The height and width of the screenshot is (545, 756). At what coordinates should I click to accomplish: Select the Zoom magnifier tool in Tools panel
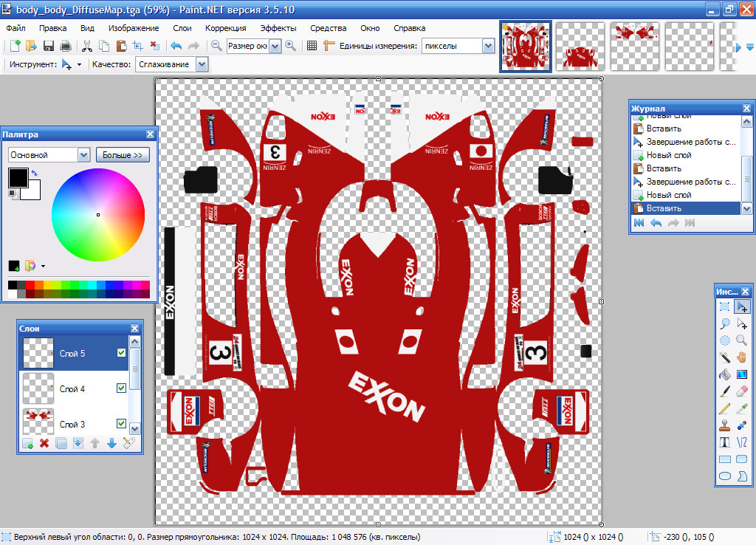tap(741, 340)
